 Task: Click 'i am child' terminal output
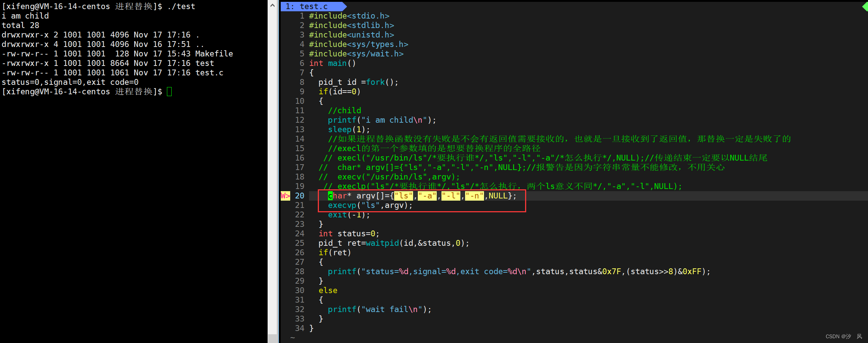click(x=25, y=16)
